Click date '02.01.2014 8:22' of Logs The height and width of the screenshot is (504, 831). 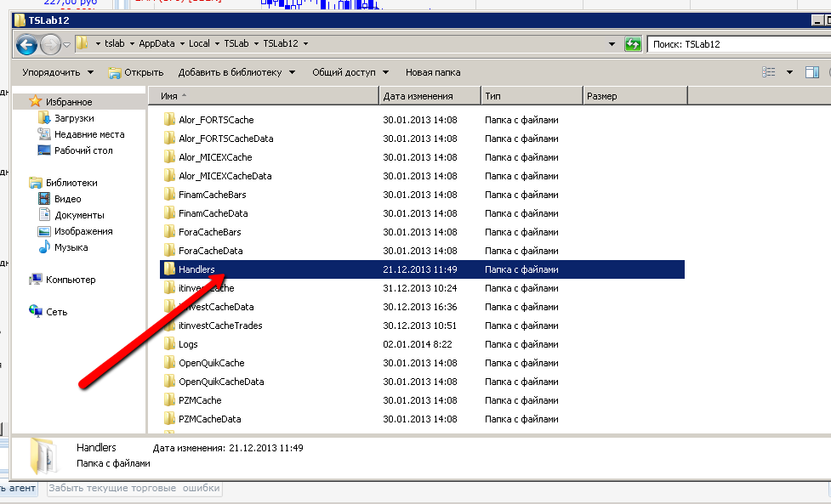click(418, 344)
